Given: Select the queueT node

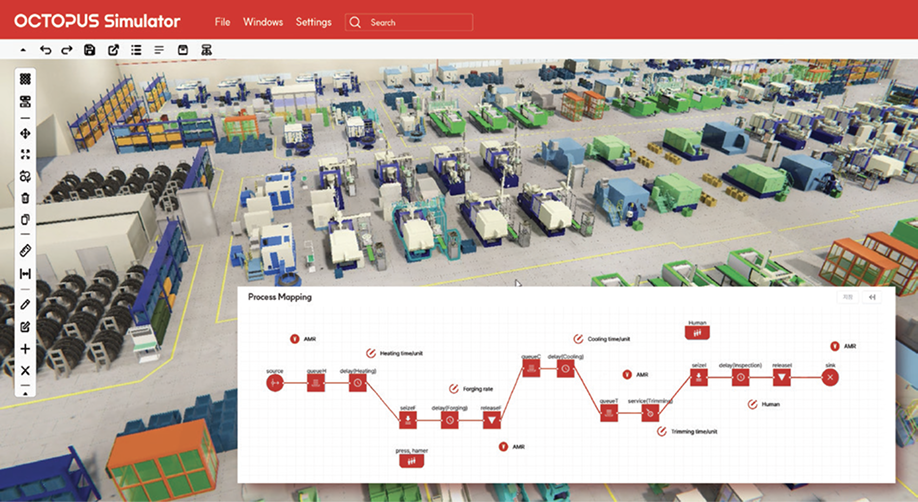Looking at the screenshot, I should click(x=609, y=413).
